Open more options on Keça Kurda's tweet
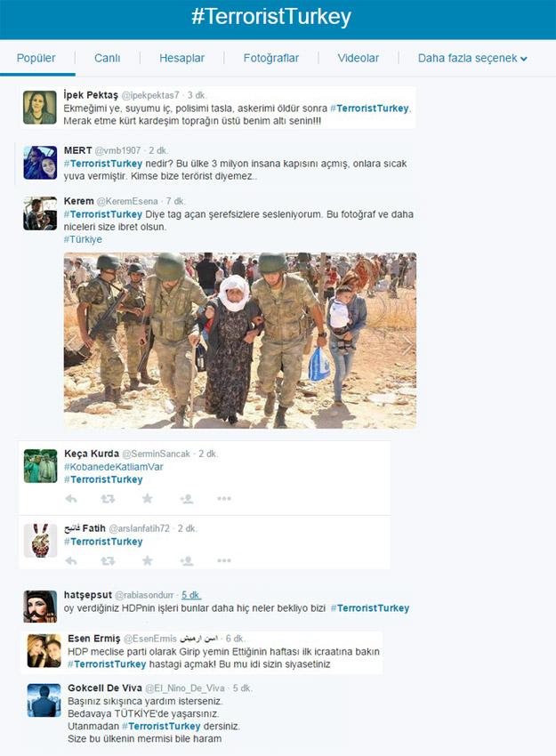The image size is (556, 756). tap(224, 499)
